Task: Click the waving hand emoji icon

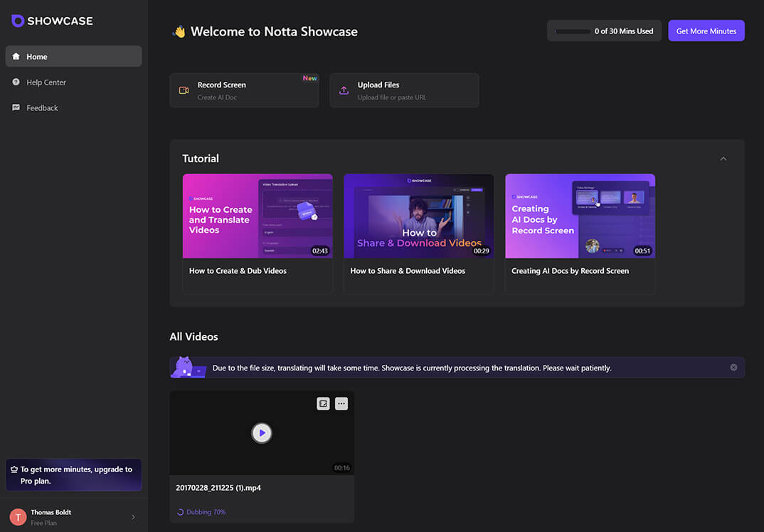Action: click(x=179, y=32)
